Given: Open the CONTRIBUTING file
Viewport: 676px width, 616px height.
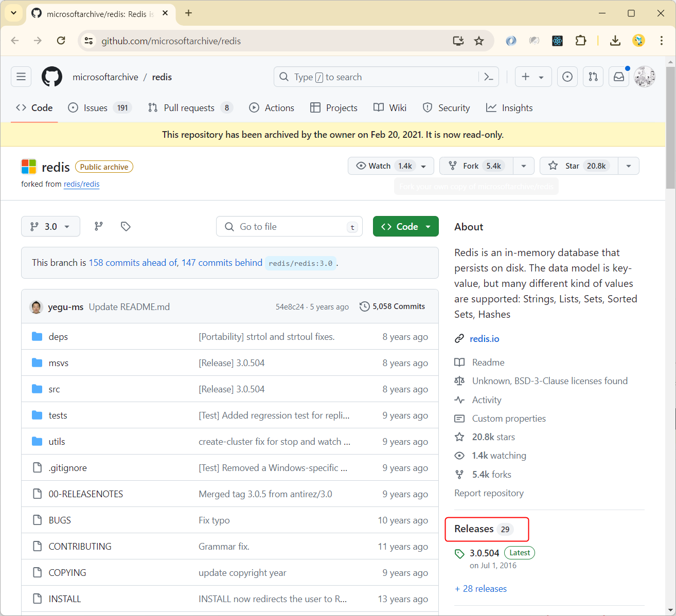Looking at the screenshot, I should 80,547.
